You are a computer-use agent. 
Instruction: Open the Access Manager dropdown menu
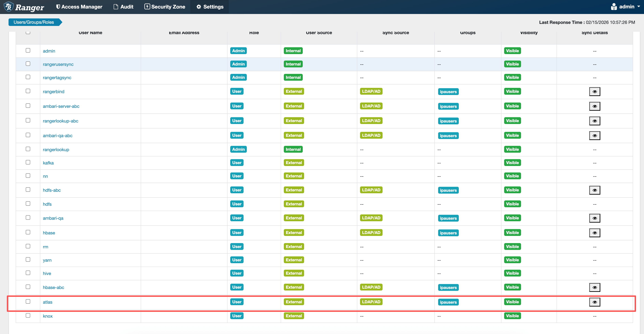(79, 7)
